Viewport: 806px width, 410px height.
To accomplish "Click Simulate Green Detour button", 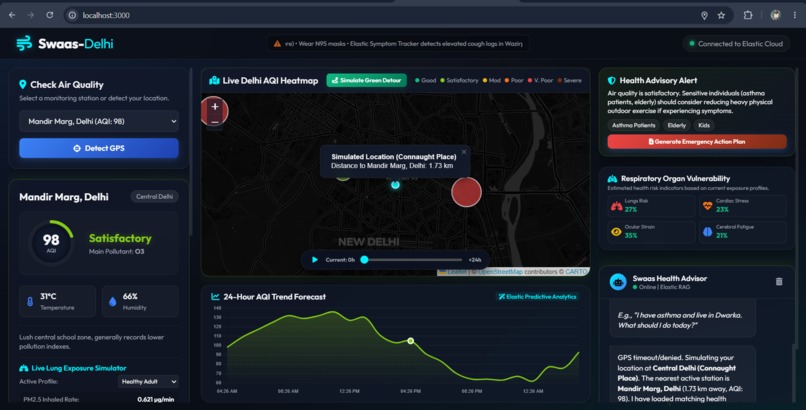I will [367, 80].
